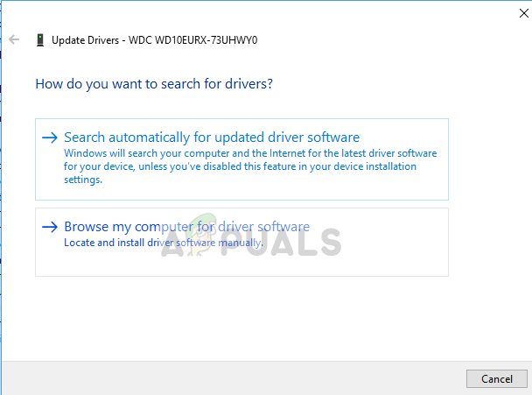
Task: Click the arrow icon next to Browse my computer
Action: point(50,227)
